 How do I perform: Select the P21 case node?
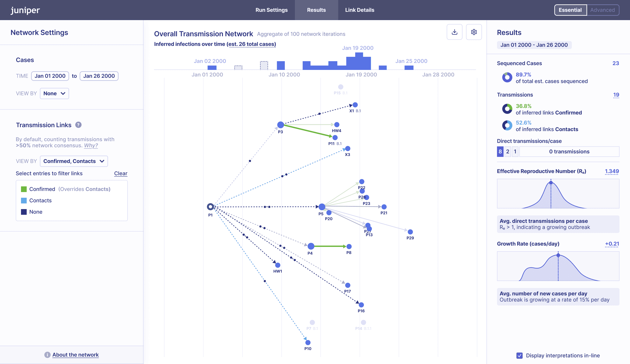[x=384, y=207]
